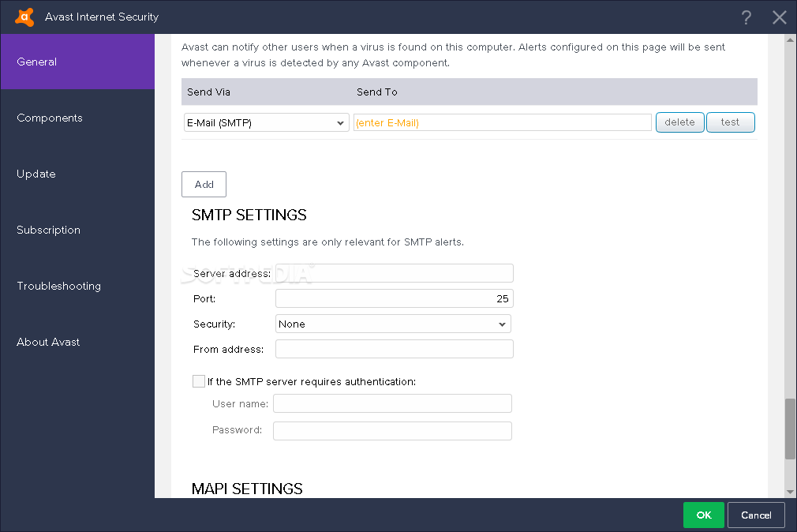Open the Security dropdown set to None
Screen dimensions: 797x532
tap(393, 324)
